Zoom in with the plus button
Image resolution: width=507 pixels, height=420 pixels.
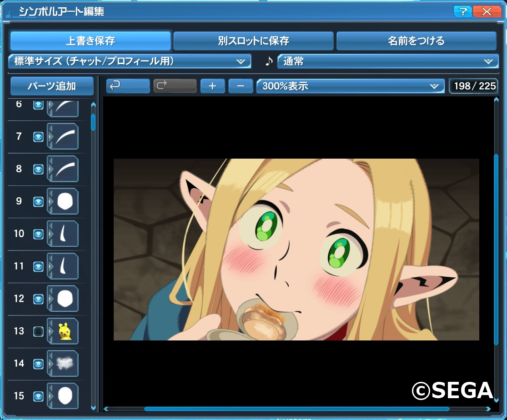click(212, 86)
